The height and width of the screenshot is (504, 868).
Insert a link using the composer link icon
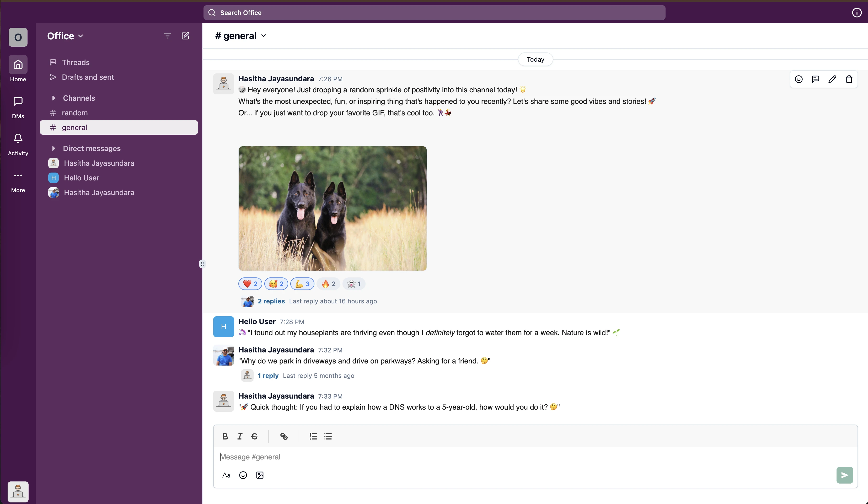[283, 436]
